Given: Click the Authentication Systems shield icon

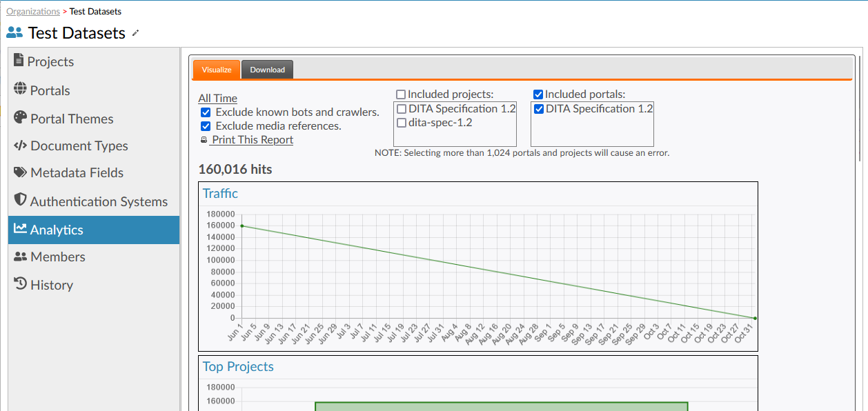Looking at the screenshot, I should (20, 200).
